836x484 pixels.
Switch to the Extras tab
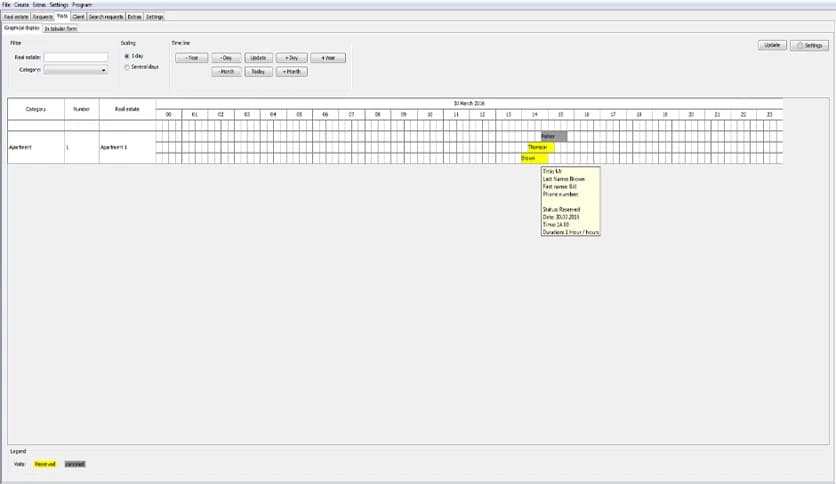[134, 17]
